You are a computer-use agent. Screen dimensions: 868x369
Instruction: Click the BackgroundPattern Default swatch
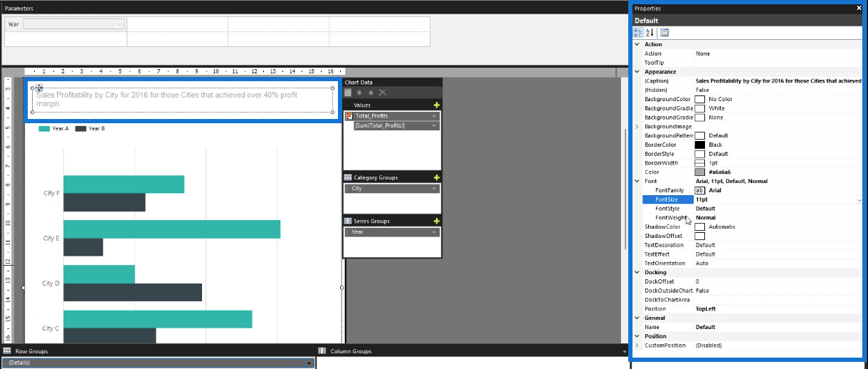pyautogui.click(x=699, y=135)
